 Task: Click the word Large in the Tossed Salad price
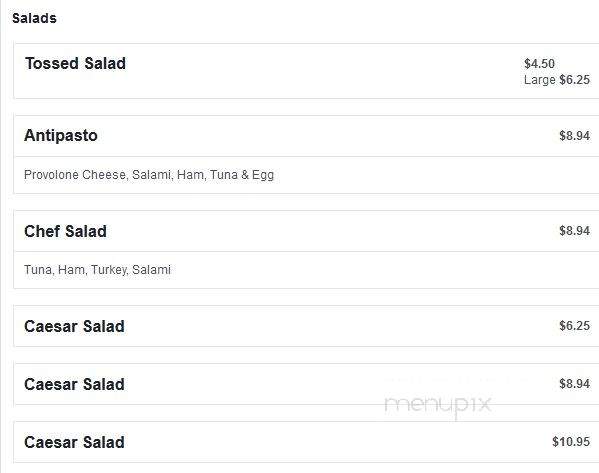(539, 80)
